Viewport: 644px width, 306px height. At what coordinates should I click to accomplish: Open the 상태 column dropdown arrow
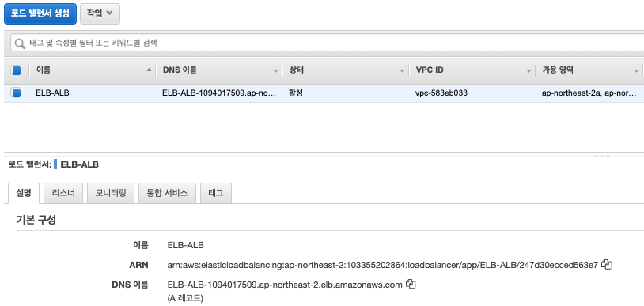[402, 71]
